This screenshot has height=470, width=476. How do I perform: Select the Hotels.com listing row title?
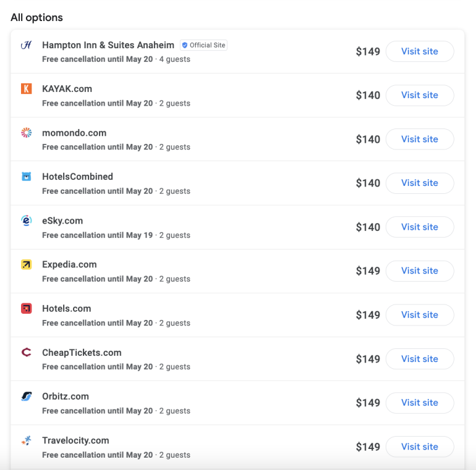[x=66, y=308]
